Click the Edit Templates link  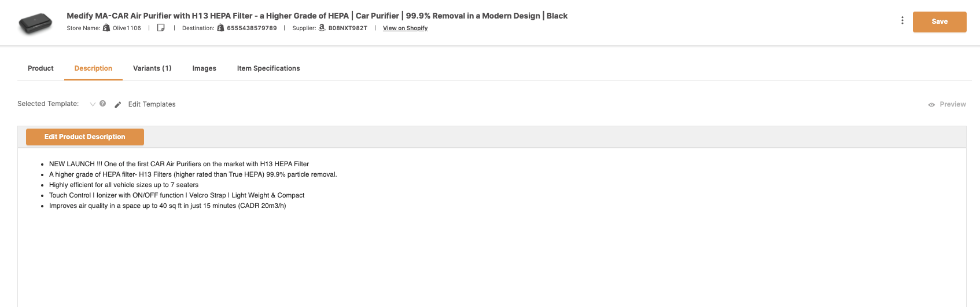[152, 104]
